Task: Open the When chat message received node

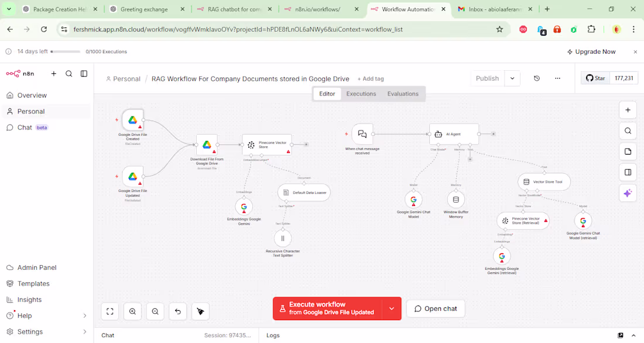Action: 362,134
